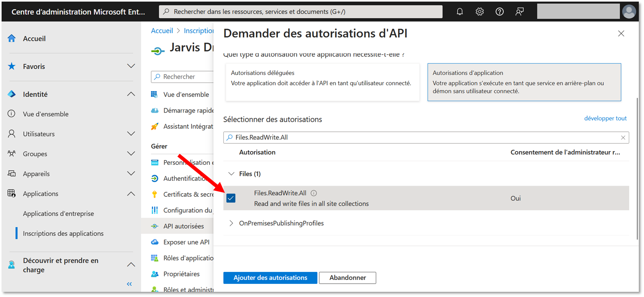
Task: Click info icon beside Files.ReadWrite.All
Action: 314,193
